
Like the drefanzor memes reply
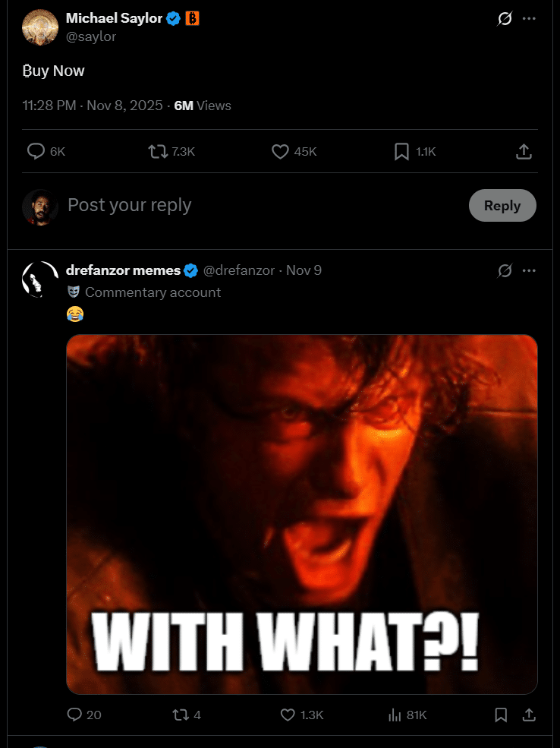tap(288, 715)
